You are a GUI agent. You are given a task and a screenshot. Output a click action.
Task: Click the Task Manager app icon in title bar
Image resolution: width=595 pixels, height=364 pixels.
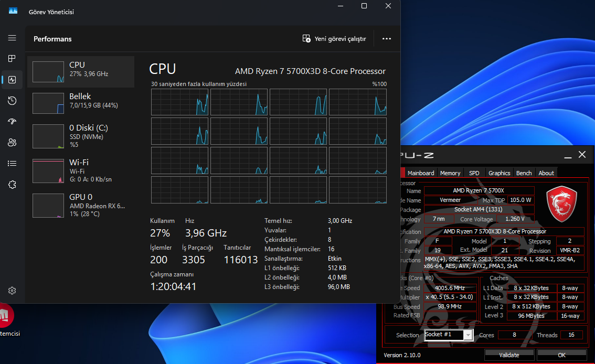13,11
